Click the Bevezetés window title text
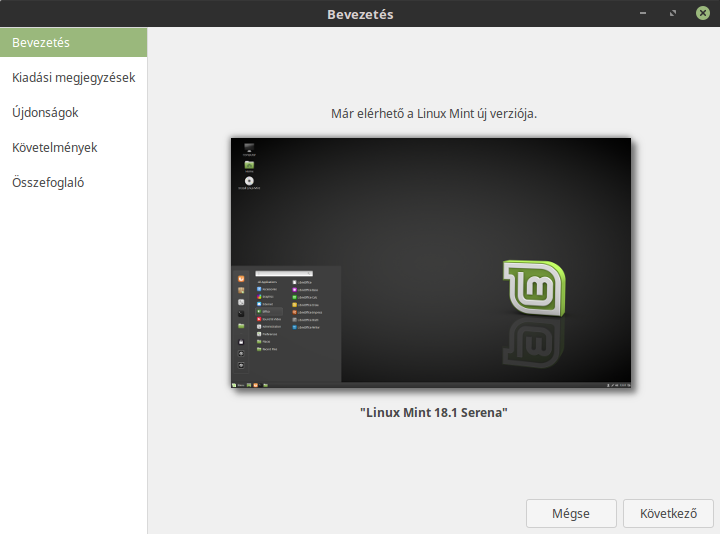The width and height of the screenshot is (720, 534). pyautogui.click(x=360, y=14)
